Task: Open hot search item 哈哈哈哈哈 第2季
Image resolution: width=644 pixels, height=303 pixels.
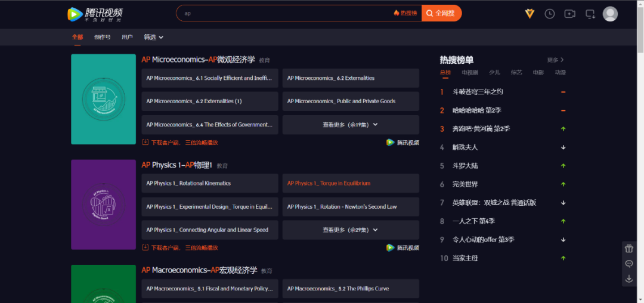Action: click(477, 110)
